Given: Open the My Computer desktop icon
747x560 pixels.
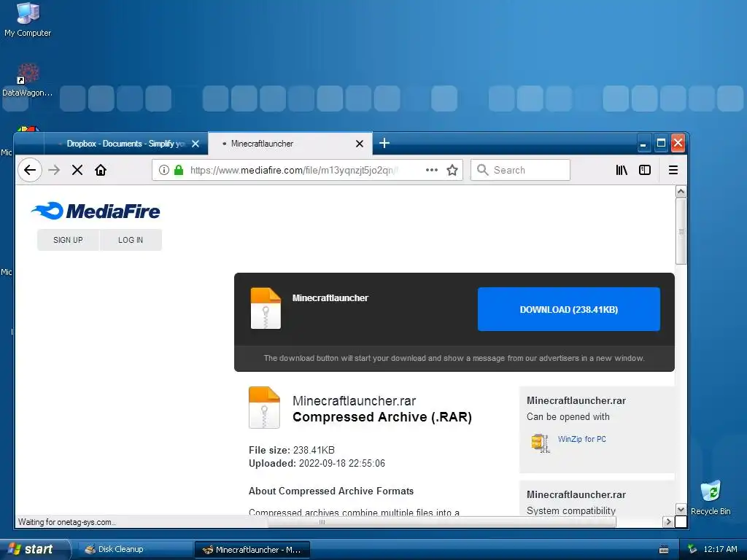Looking at the screenshot, I should coord(28,20).
